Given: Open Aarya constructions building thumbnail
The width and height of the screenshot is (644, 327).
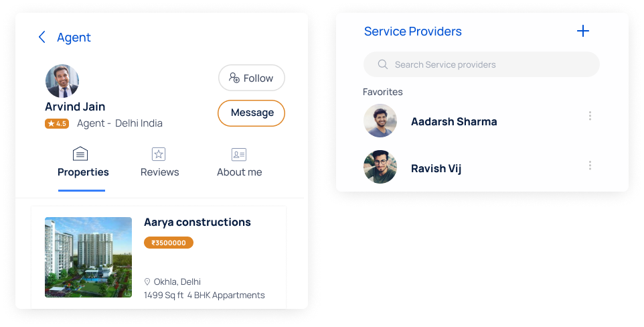Looking at the screenshot, I should pos(88,257).
